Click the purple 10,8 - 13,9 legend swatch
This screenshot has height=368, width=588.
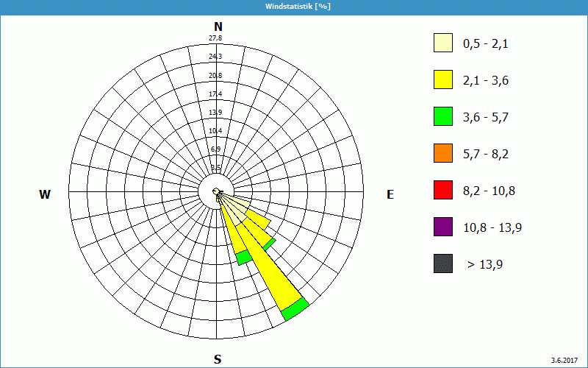point(442,227)
